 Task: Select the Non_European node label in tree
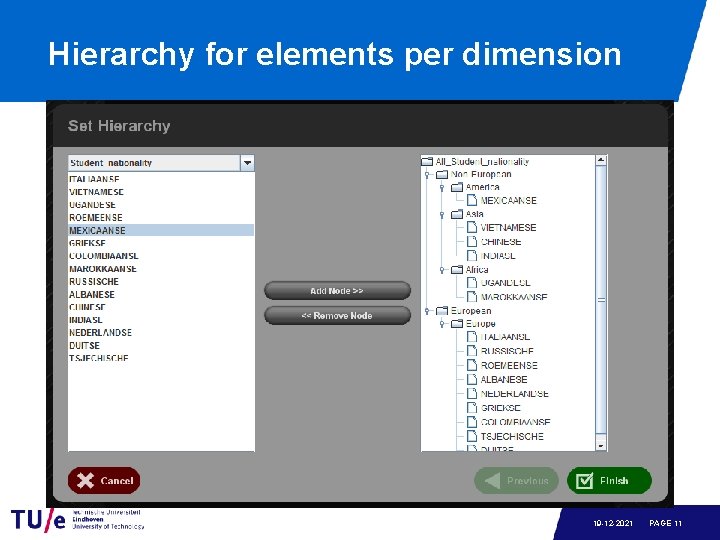pyautogui.click(x=481, y=174)
